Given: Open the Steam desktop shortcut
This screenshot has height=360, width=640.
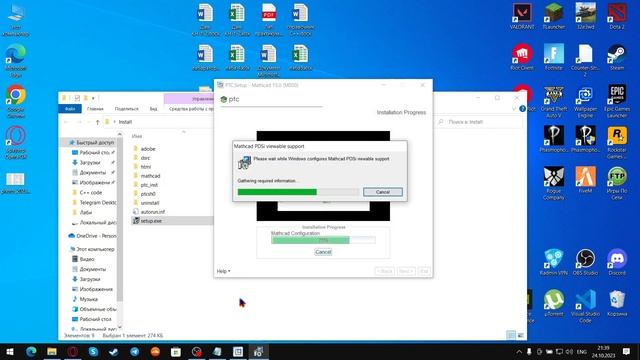Looking at the screenshot, I should [617, 57].
